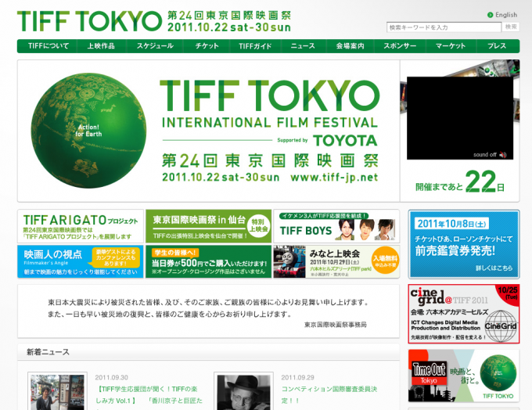The height and width of the screenshot is (410, 532).
Task: Open the TIFFガイド menu item
Action: tap(255, 46)
